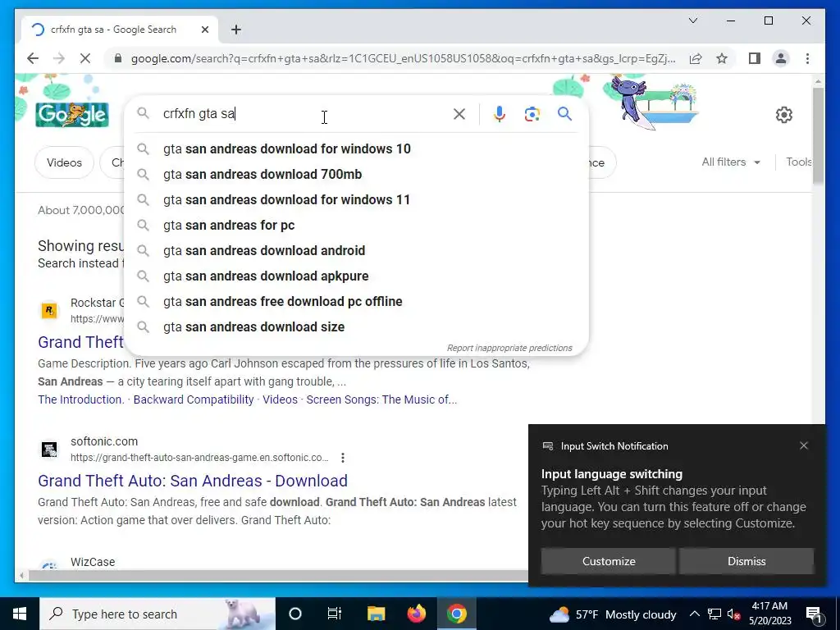Viewport: 840px width, 630px height.
Task: Open softonic result three-dot options
Action: [x=343, y=458]
